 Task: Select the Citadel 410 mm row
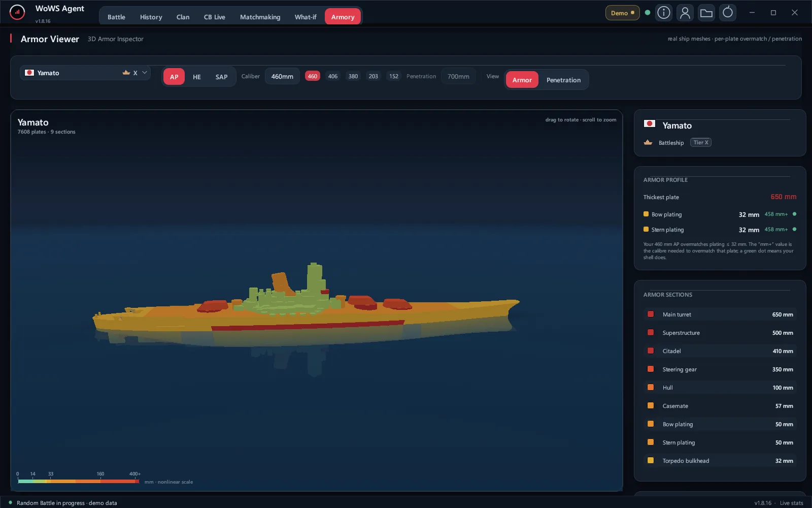tap(720, 351)
